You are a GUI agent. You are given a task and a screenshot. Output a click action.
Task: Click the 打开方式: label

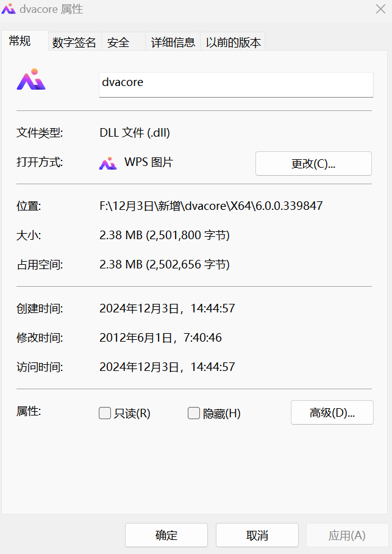tap(40, 162)
